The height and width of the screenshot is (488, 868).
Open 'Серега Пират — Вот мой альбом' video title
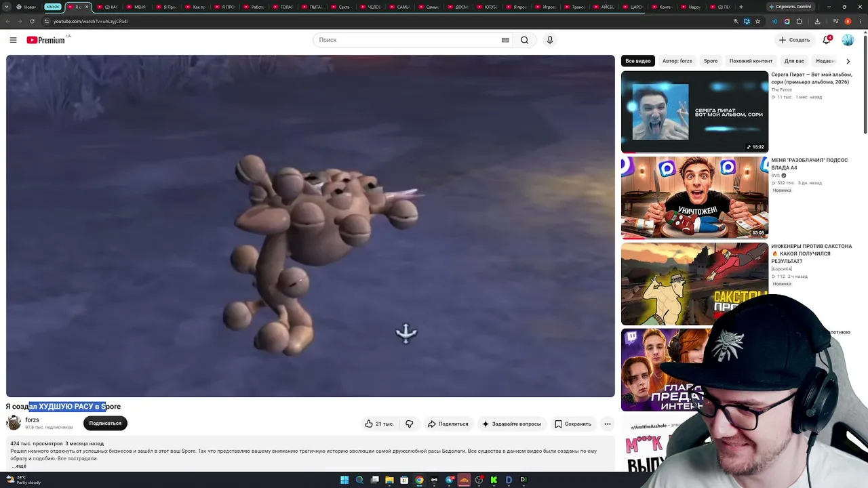pyautogui.click(x=812, y=79)
